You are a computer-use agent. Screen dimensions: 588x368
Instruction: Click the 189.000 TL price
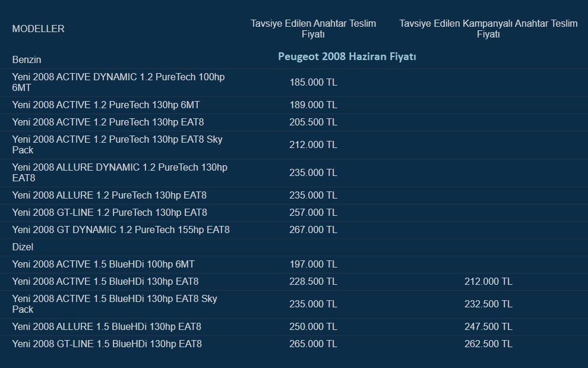(x=313, y=105)
